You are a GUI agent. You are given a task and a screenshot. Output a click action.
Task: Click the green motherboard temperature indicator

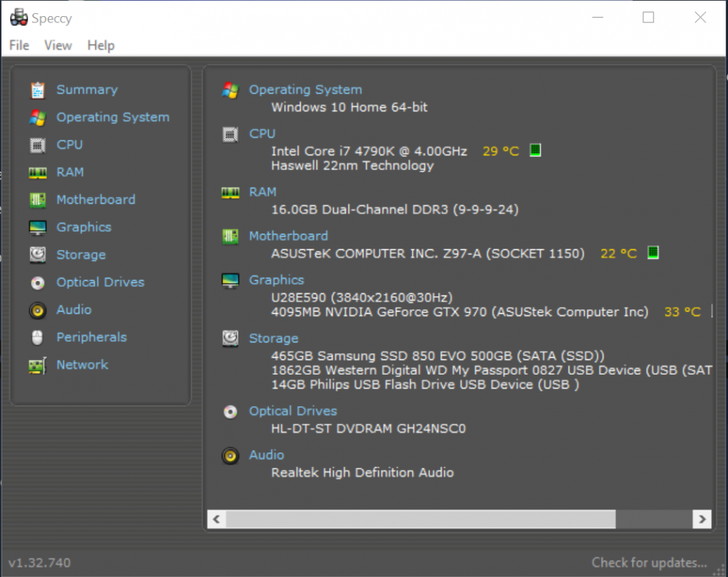[653, 252]
